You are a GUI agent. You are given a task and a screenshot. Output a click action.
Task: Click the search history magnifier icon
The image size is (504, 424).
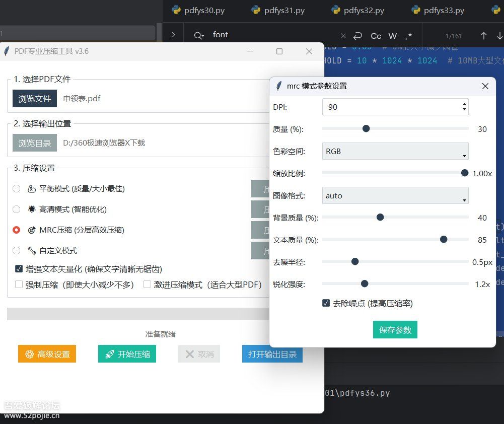(x=199, y=35)
